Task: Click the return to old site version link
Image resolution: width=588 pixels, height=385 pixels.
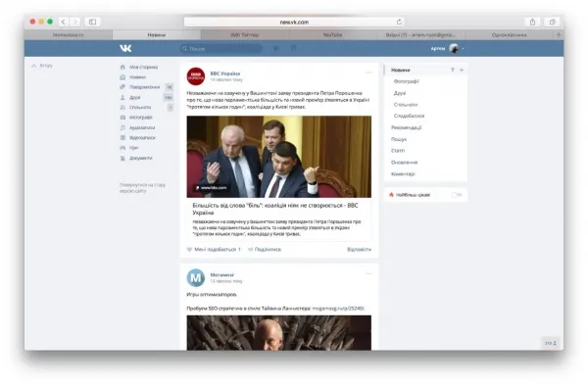Action: point(142,188)
